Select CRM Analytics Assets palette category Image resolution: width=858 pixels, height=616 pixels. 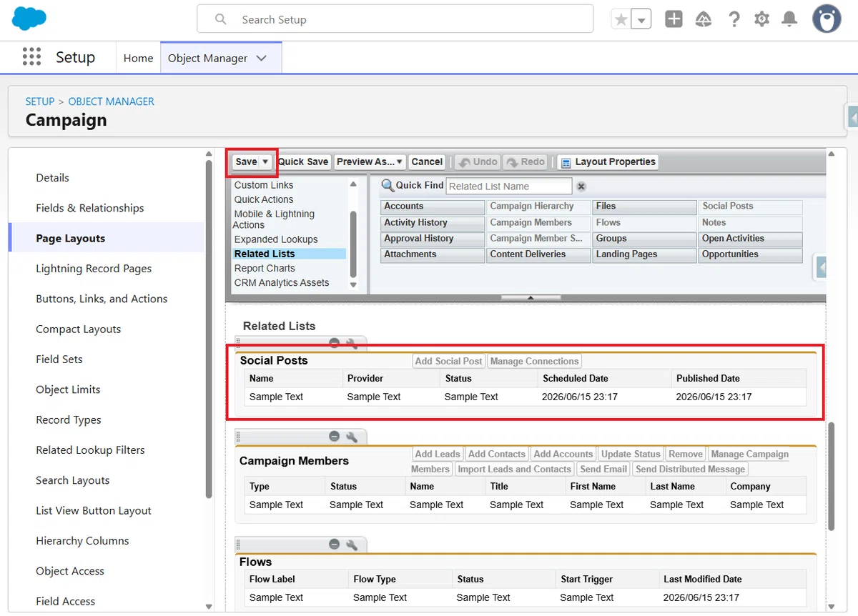click(x=282, y=282)
